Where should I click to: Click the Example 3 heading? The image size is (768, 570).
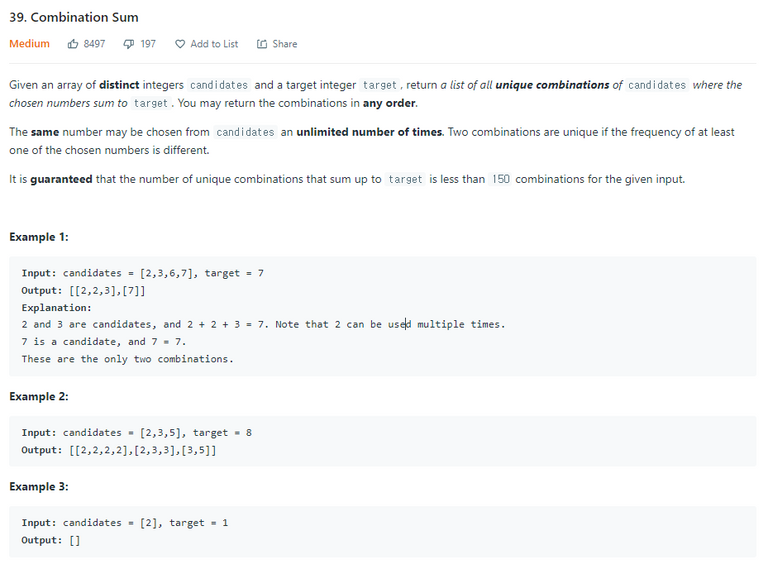[39, 487]
